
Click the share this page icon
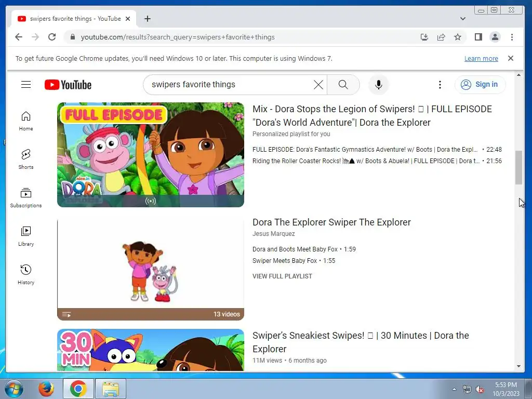coord(441,37)
